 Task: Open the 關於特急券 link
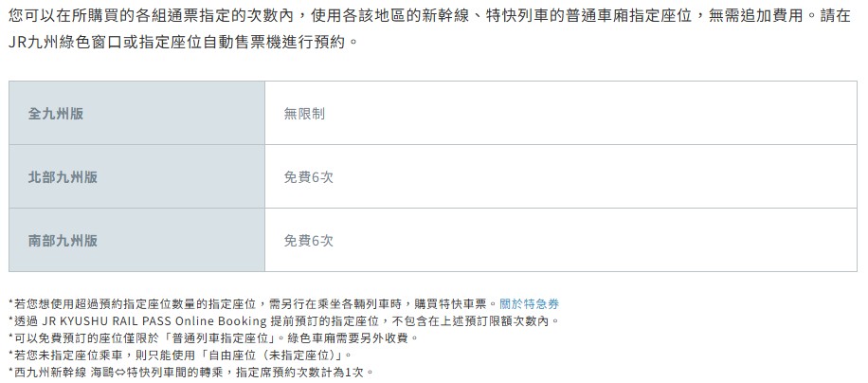[529, 304]
